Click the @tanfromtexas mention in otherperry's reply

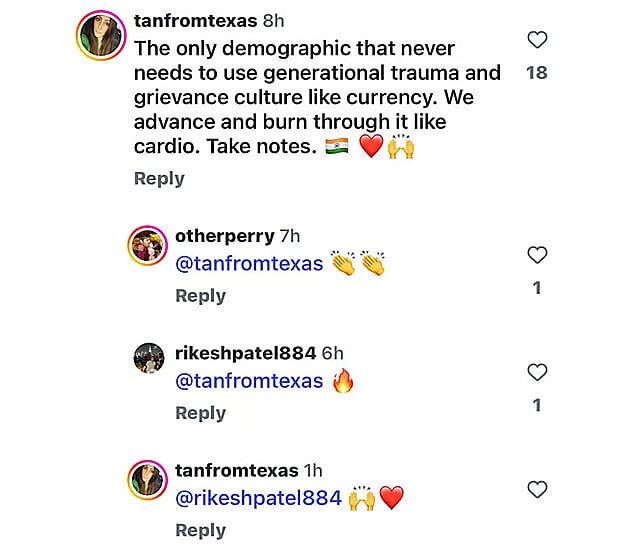pos(249,264)
